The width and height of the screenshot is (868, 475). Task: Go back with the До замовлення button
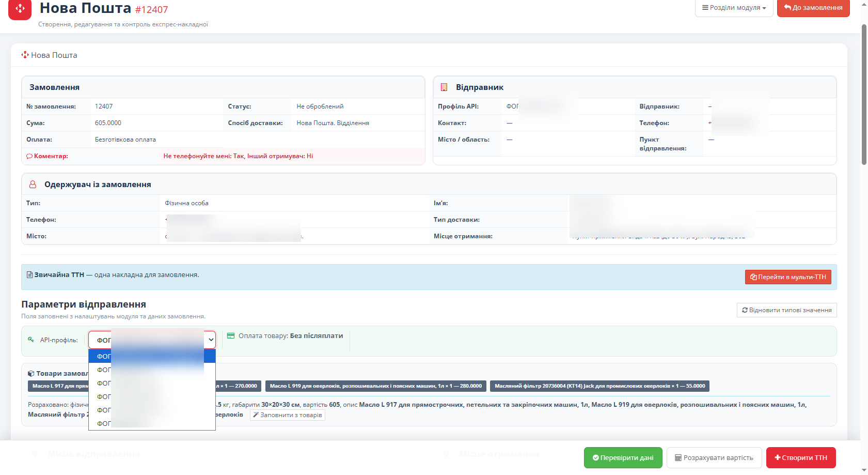tap(813, 8)
